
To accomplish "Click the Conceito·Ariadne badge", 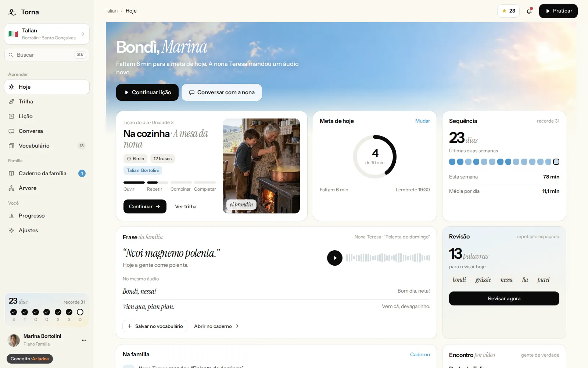I will coord(30,359).
